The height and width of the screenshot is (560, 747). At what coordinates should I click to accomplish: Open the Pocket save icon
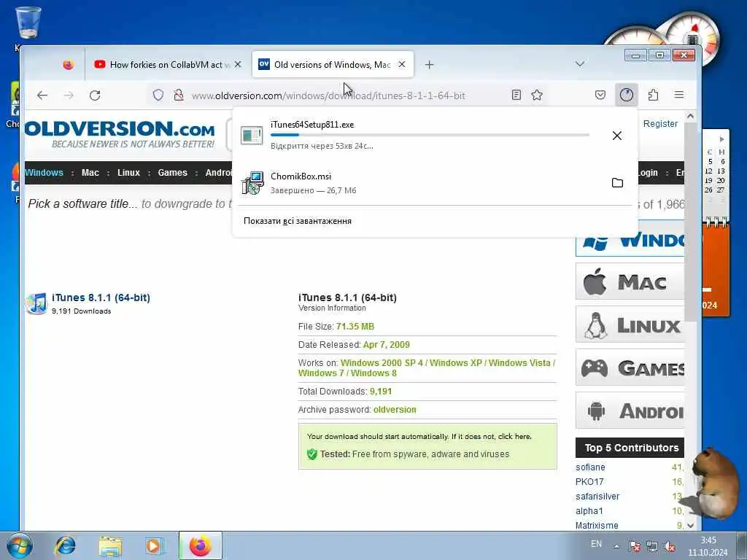point(600,96)
